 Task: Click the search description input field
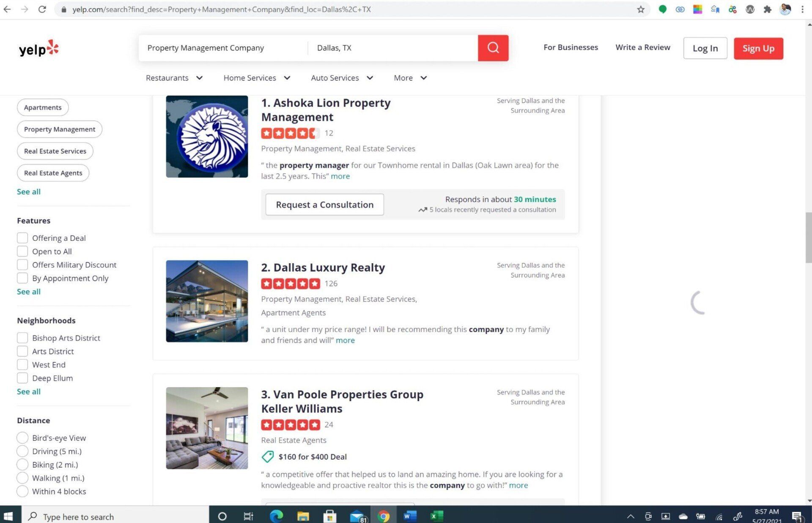coord(223,48)
